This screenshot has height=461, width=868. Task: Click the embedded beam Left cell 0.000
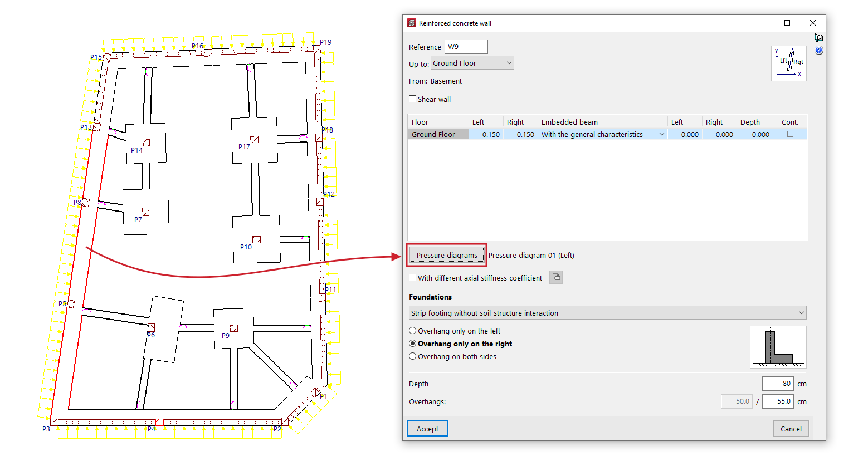[x=685, y=134]
